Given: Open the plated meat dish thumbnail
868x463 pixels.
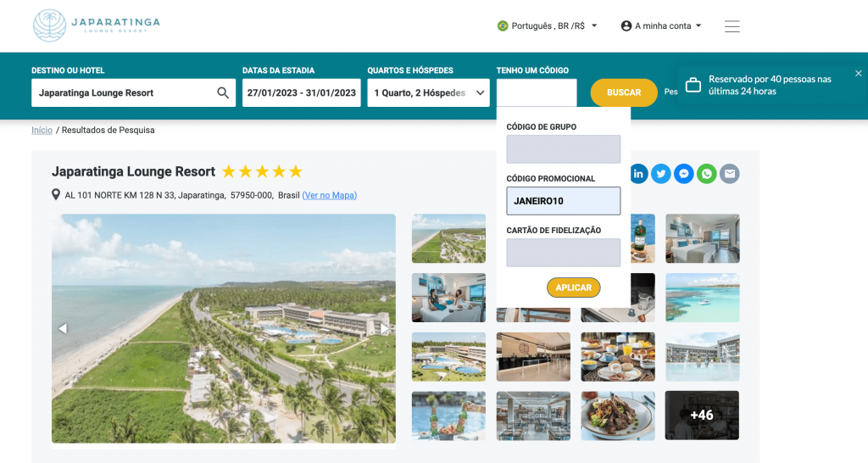Looking at the screenshot, I should pos(618,416).
